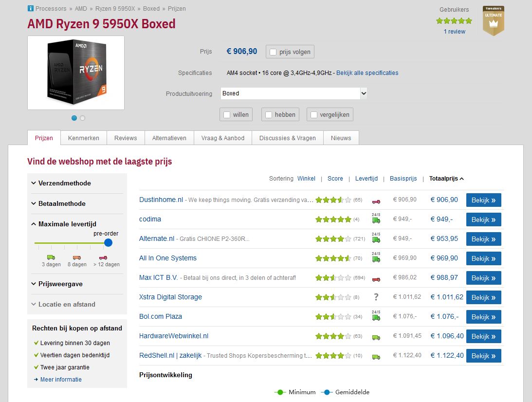Open the Alternatieven tab
532x402 pixels.
pos(169,138)
